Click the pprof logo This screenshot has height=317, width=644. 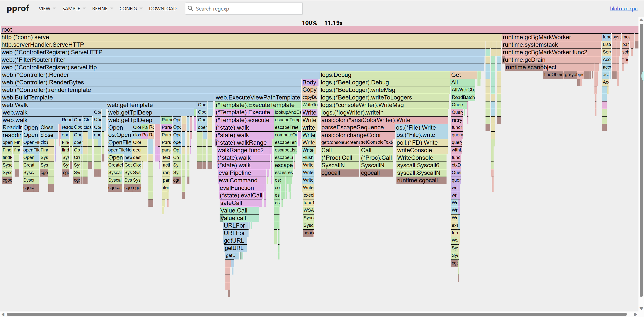[18, 9]
